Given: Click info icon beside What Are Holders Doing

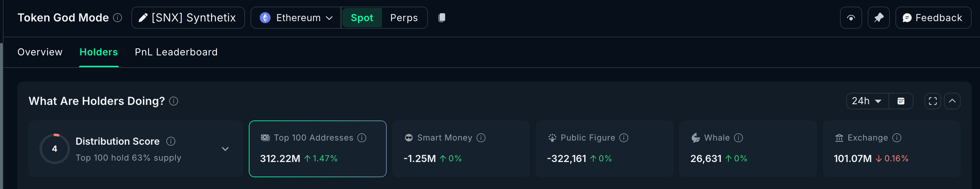Looking at the screenshot, I should click(174, 101).
